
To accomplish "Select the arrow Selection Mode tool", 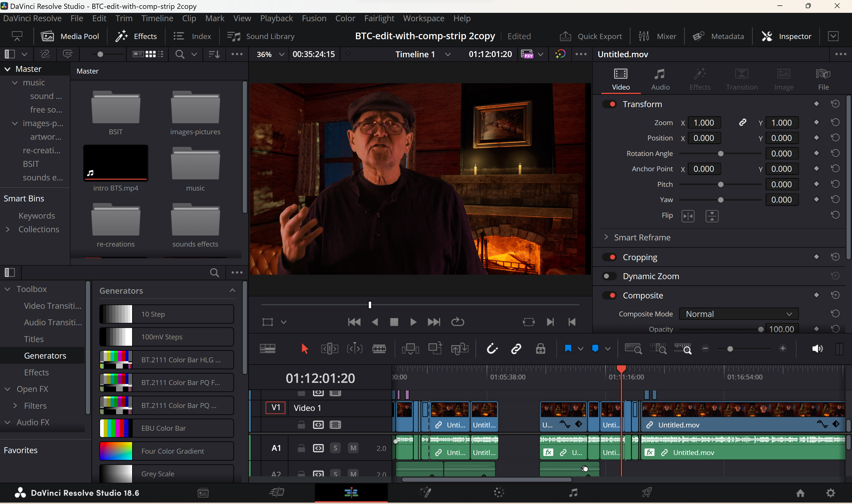I will [305, 349].
